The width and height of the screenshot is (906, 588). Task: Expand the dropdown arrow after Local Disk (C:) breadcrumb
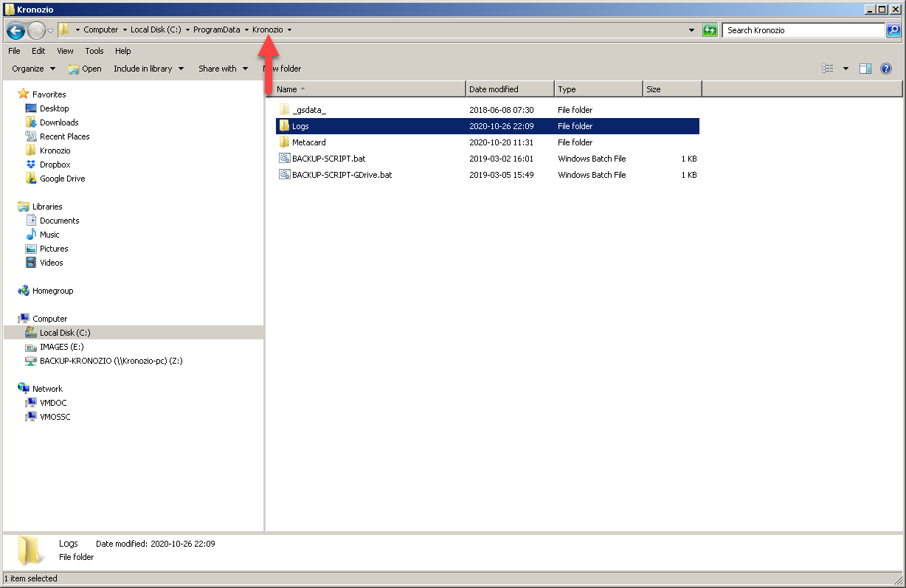pos(187,30)
